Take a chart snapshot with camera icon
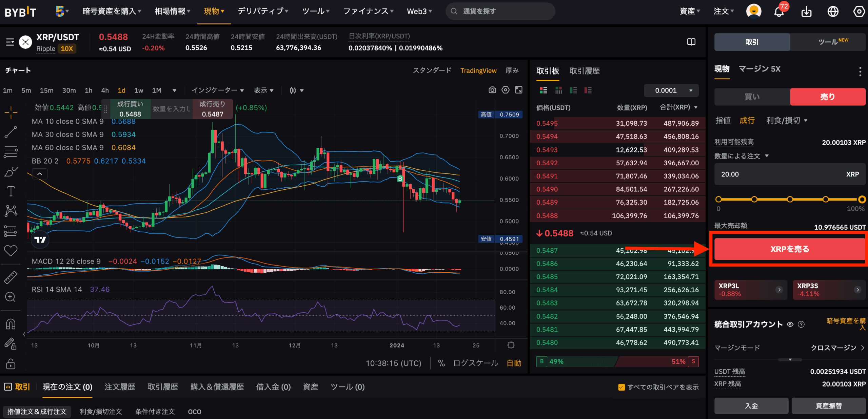The image size is (868, 419). (x=492, y=90)
